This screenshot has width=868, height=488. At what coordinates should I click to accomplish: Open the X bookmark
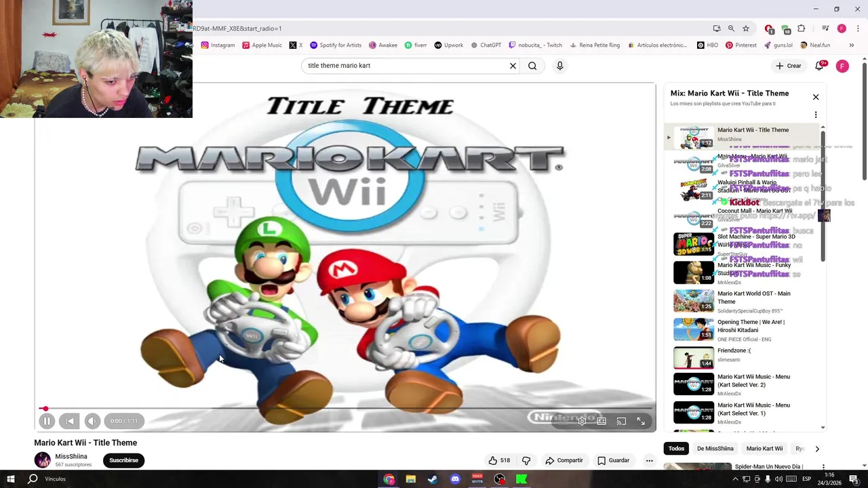click(x=296, y=45)
